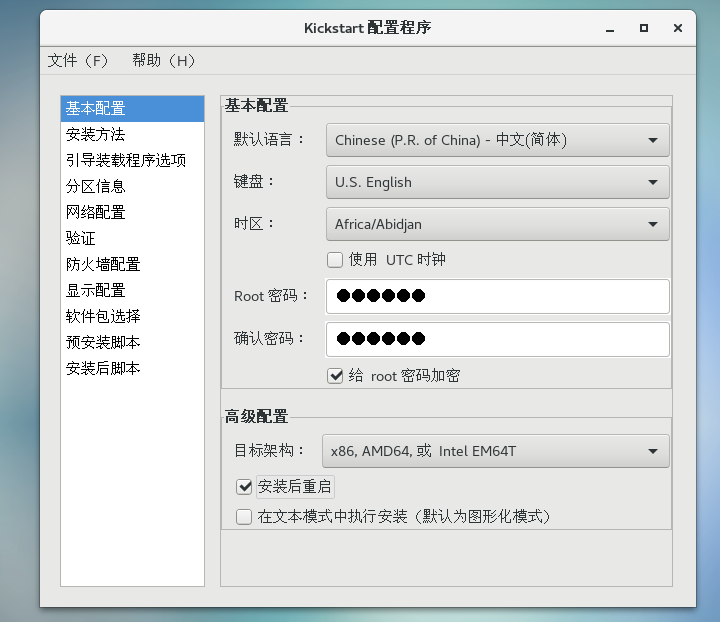Enable 在文本模式中执行安装 checkbox
The image size is (720, 622).
coord(244,516)
